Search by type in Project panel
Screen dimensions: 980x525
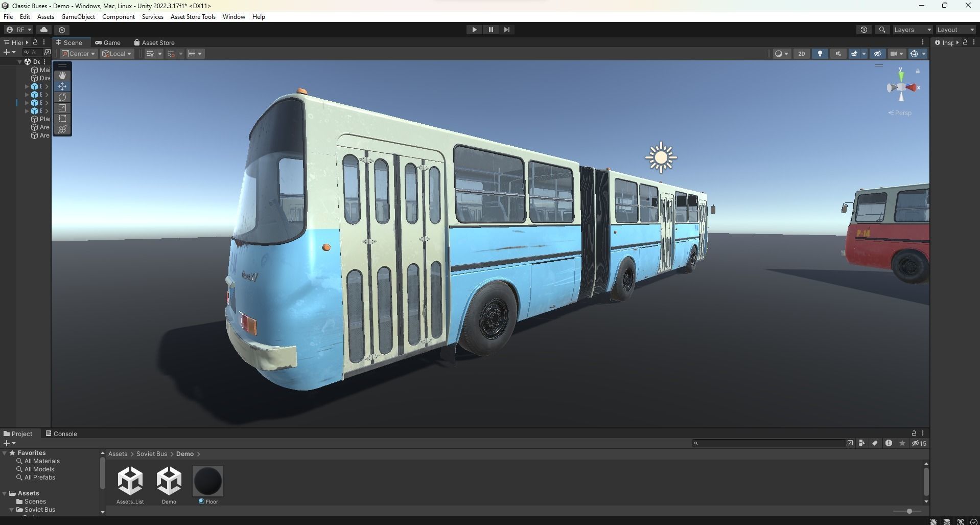pos(862,443)
